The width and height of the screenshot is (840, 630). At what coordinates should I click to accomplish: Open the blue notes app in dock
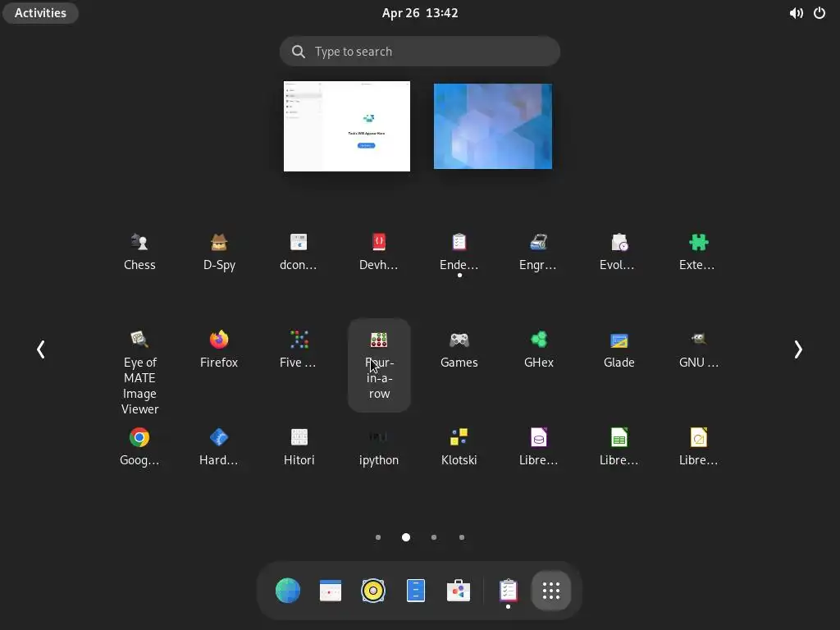click(416, 591)
